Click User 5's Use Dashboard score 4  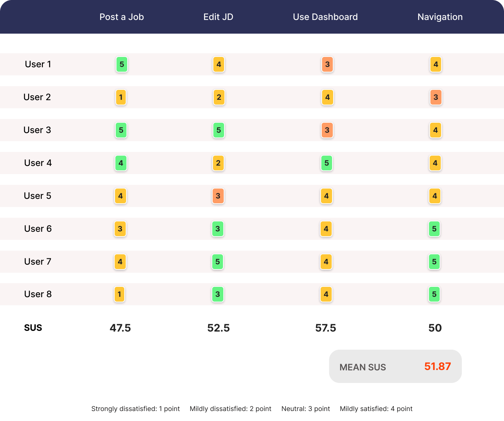(327, 196)
